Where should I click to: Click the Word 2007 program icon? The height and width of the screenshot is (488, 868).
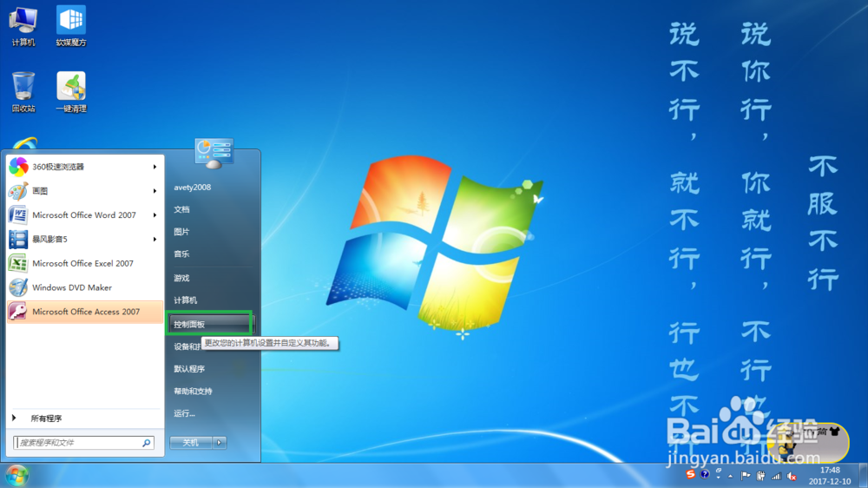tap(18, 215)
